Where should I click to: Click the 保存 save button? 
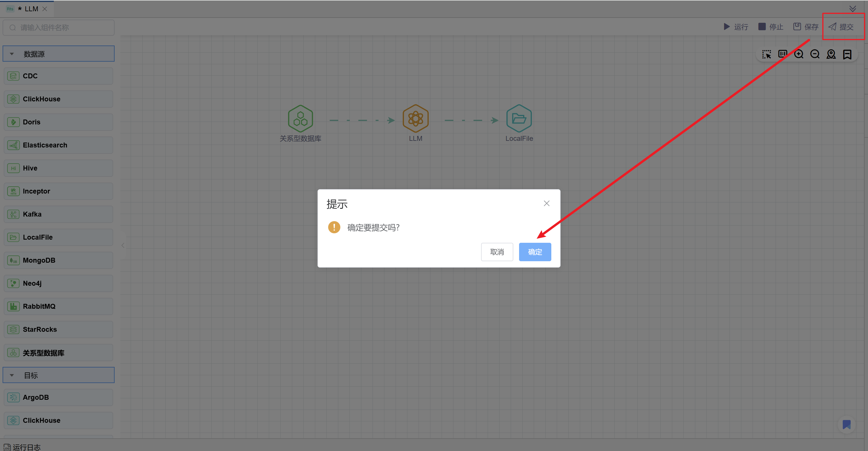(x=806, y=26)
